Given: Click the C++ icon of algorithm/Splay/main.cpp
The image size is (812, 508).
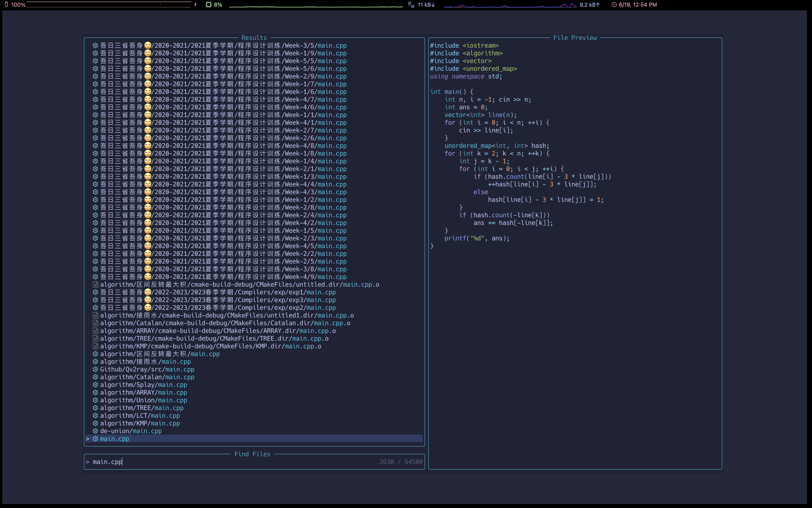Looking at the screenshot, I should pos(95,385).
